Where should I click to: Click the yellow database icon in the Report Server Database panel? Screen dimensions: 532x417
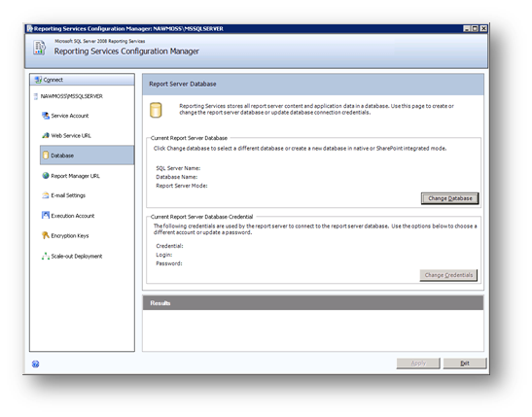pos(156,110)
